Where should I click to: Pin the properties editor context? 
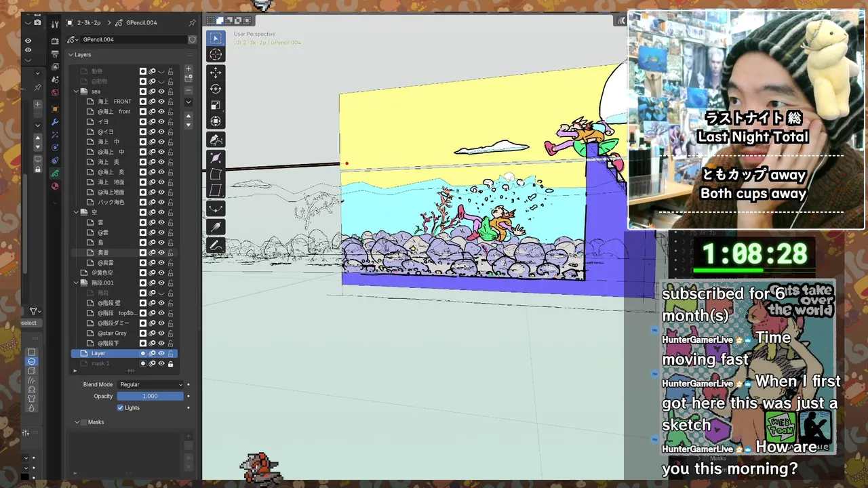point(193,22)
